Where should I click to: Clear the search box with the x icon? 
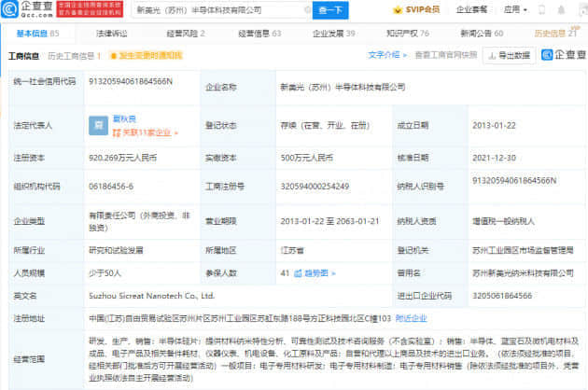[x=307, y=9]
